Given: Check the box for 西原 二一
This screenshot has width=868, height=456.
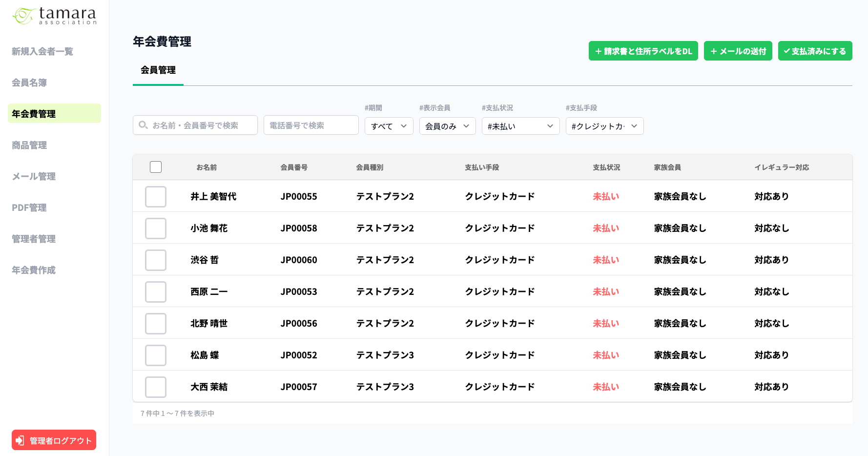Looking at the screenshot, I should point(156,291).
